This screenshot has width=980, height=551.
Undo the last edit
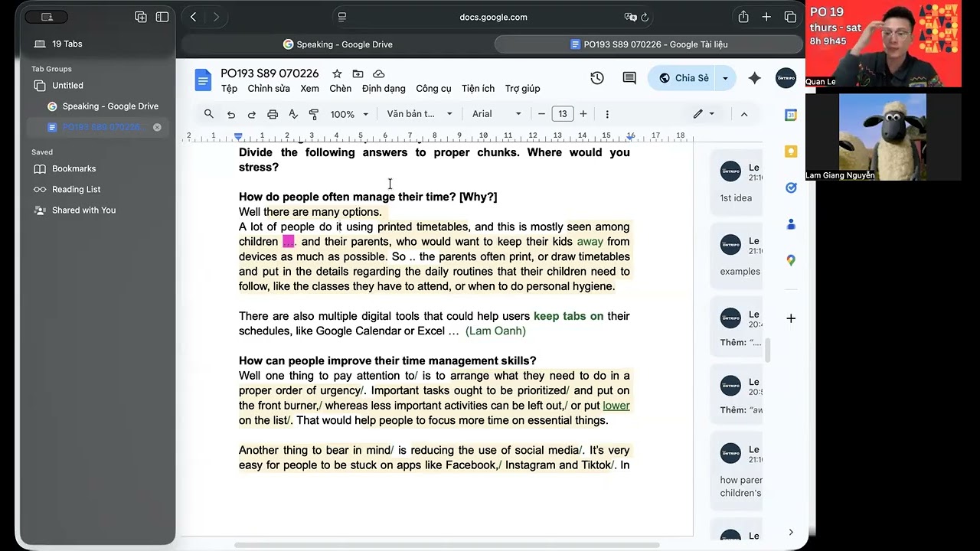tap(230, 114)
